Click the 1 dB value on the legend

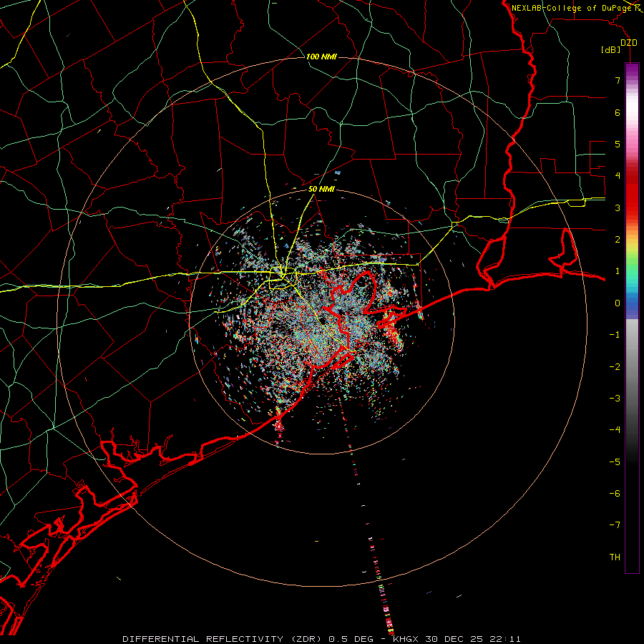coord(618,271)
